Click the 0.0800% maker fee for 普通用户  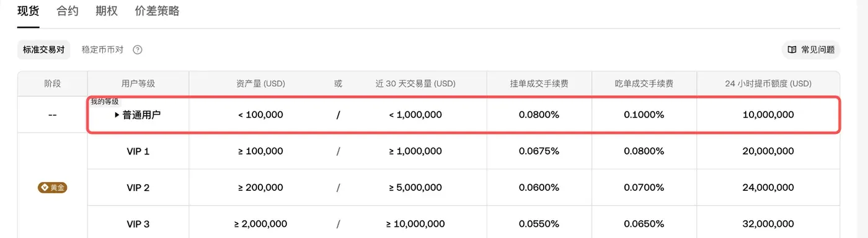pos(539,115)
